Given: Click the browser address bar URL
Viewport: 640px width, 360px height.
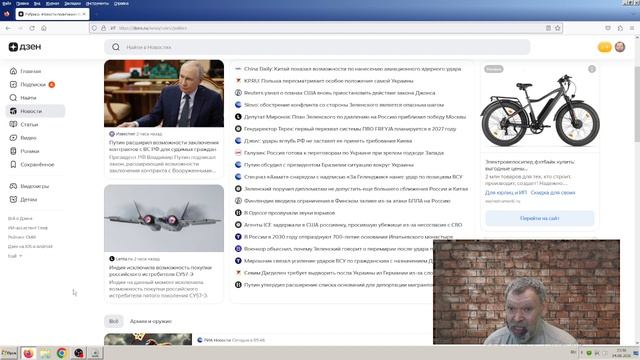Looking at the screenshot, I should 153,28.
